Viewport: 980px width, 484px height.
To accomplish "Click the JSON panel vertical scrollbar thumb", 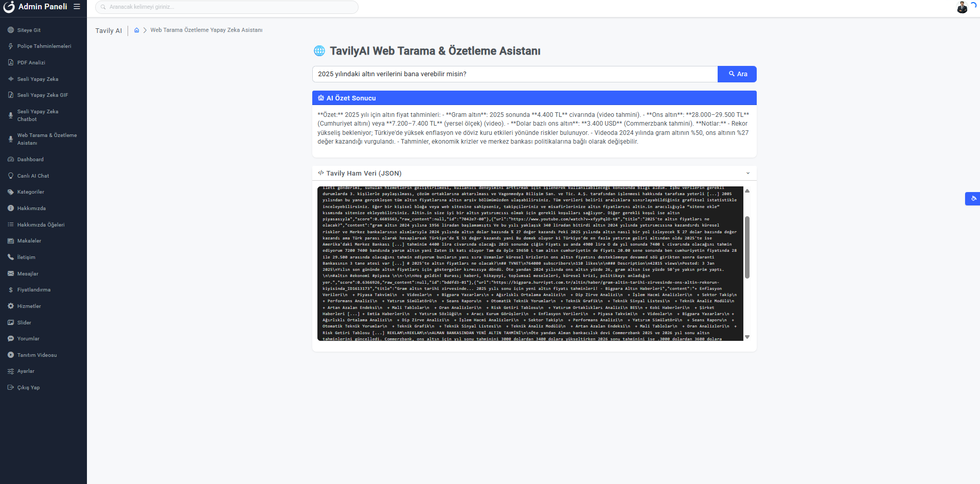I will (x=747, y=247).
